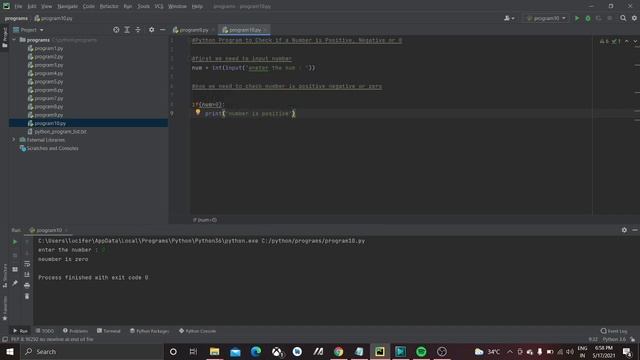Screen dimensions: 640x360
Task: Click the intention lightbulb in editor
Action: [198, 112]
